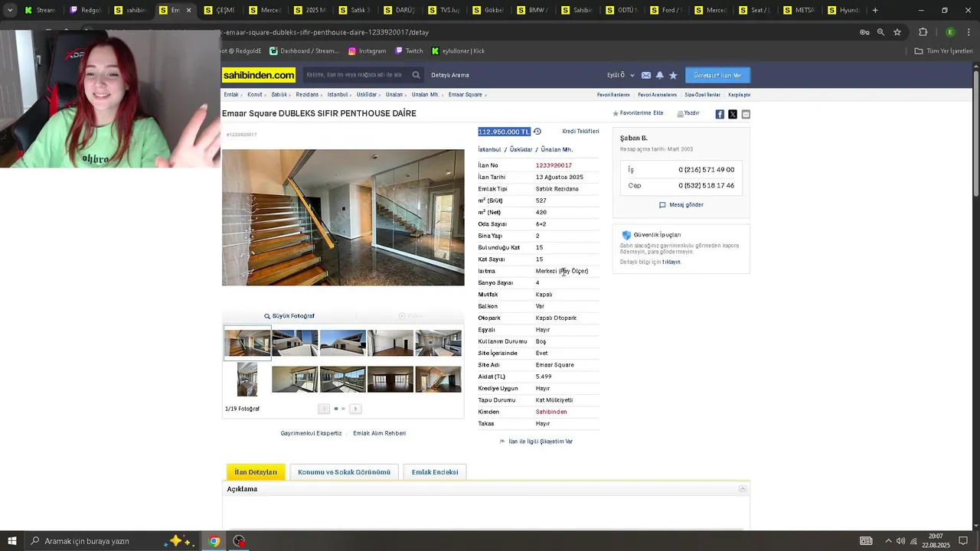Click the favorites star icon in header
The width and height of the screenshot is (980, 551).
(x=673, y=75)
